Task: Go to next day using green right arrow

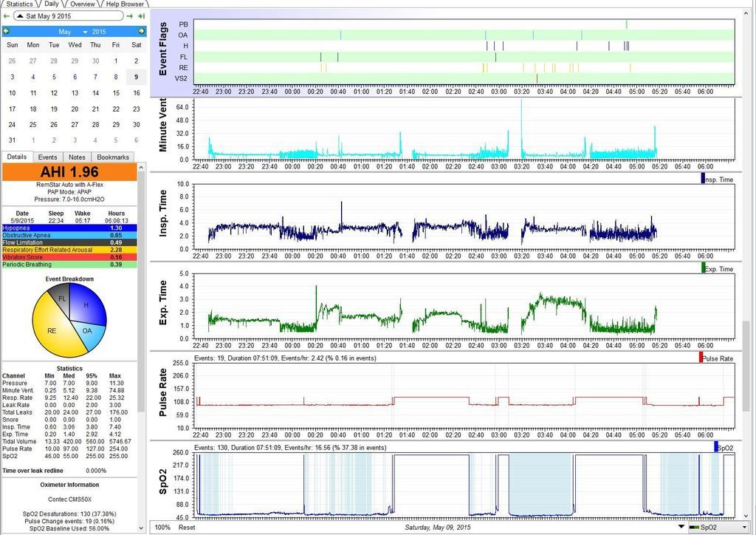Action: coord(130,16)
